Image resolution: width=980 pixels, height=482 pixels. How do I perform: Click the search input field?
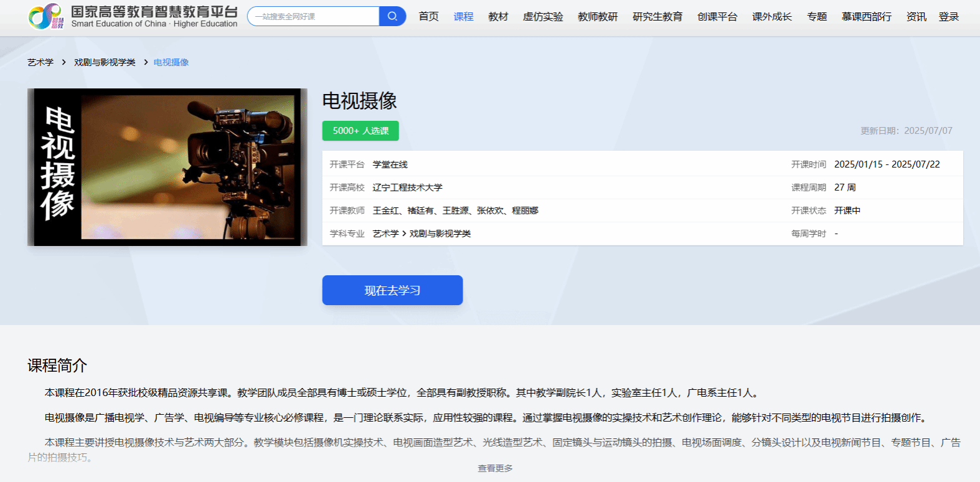point(314,16)
